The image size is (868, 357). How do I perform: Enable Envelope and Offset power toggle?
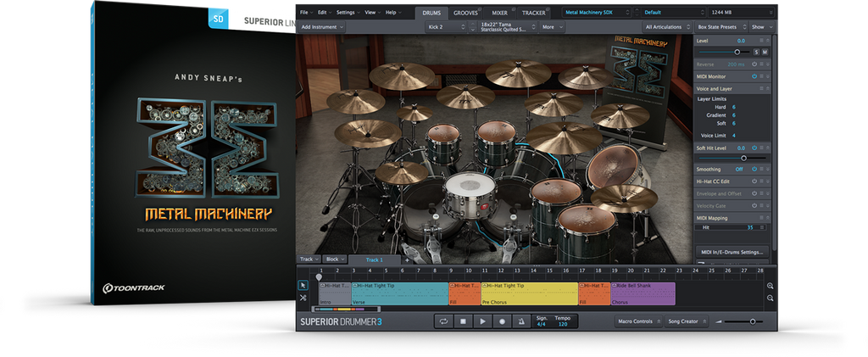click(x=754, y=193)
